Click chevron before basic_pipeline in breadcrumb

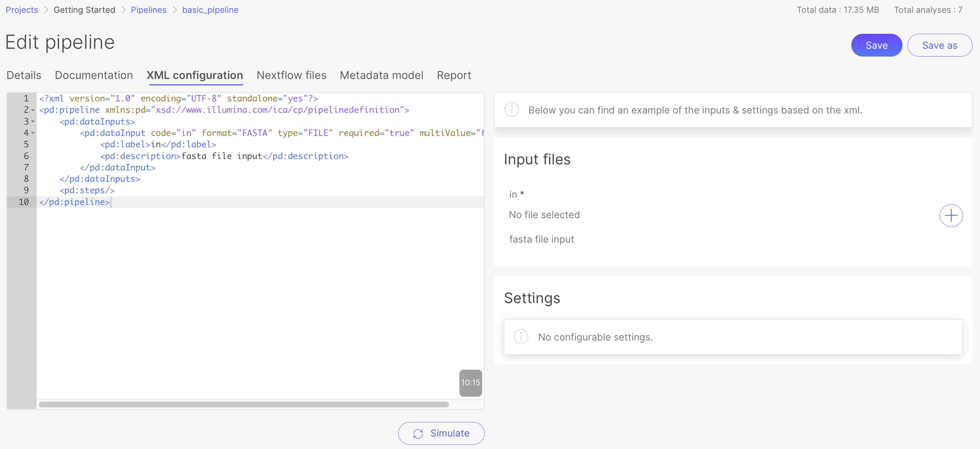(175, 10)
